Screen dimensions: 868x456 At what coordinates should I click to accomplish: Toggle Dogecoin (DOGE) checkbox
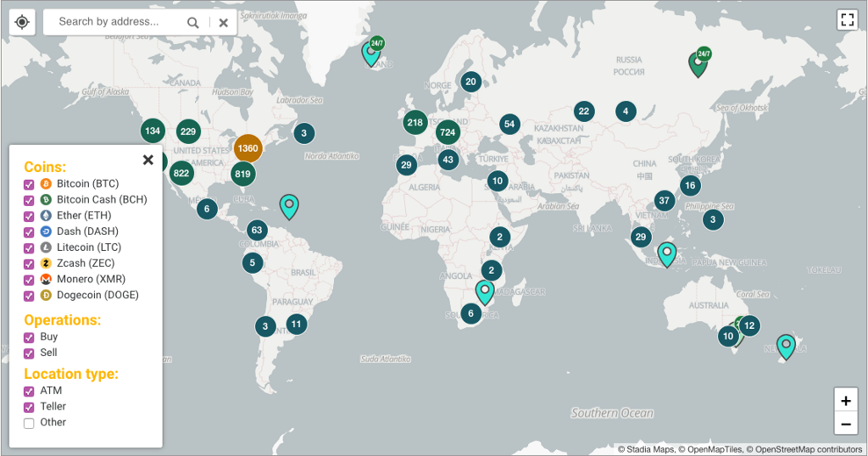29,296
